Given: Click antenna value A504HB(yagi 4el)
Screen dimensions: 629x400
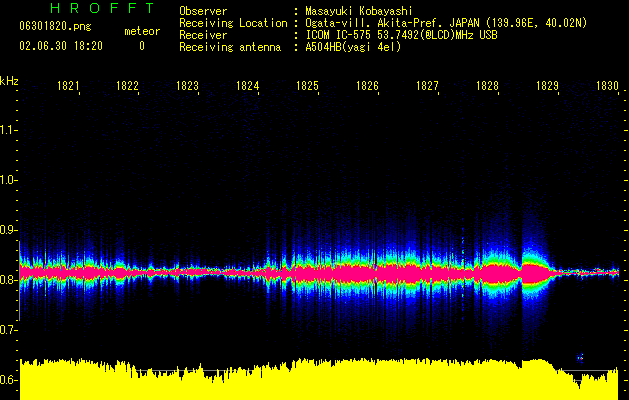Looking at the screenshot, I should click(x=353, y=47).
